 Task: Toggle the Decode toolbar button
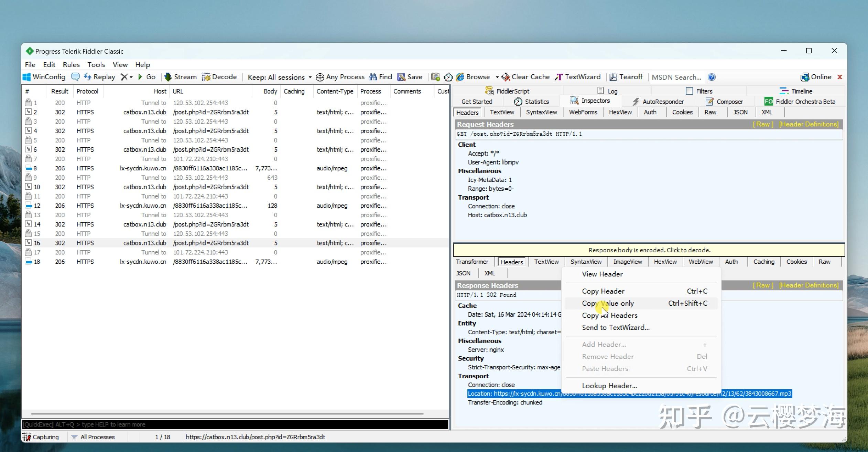219,77
